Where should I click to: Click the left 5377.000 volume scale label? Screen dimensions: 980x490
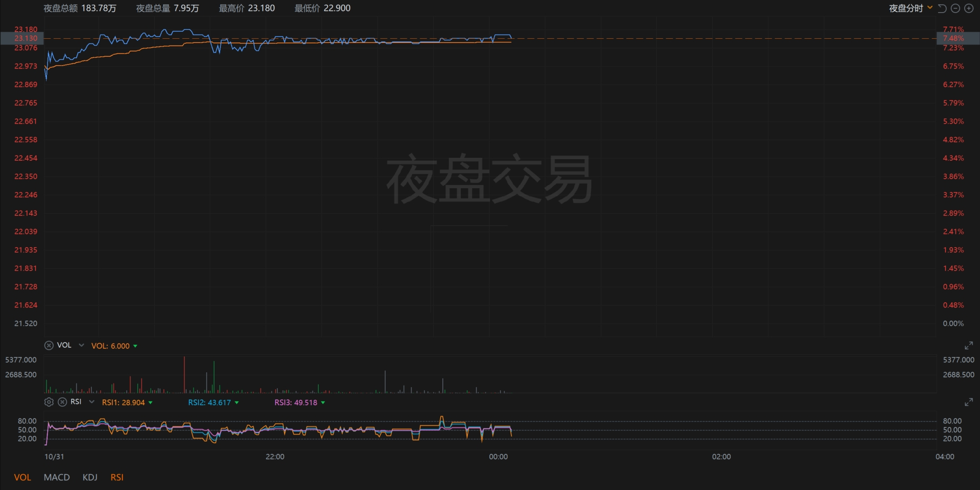click(21, 360)
